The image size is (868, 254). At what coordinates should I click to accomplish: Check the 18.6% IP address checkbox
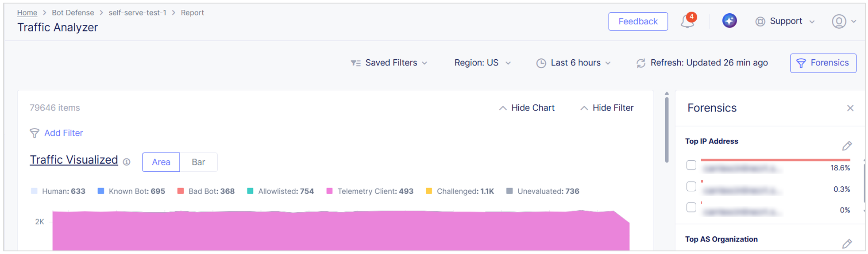click(691, 165)
